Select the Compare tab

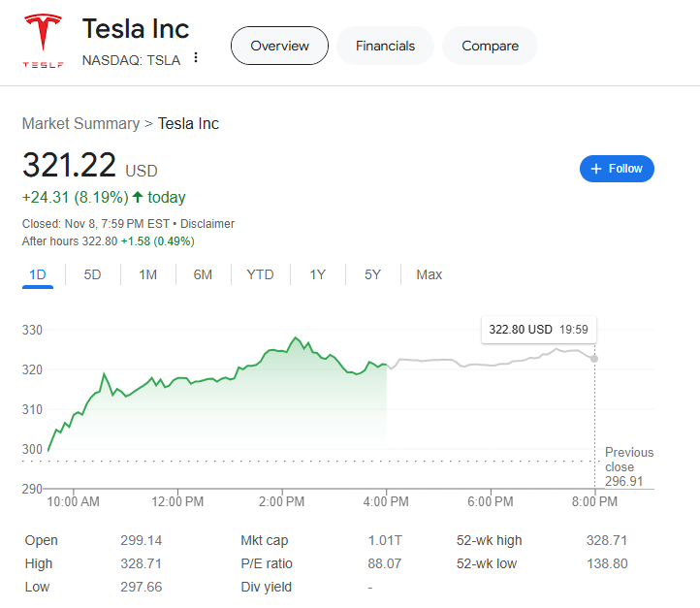pyautogui.click(x=490, y=46)
